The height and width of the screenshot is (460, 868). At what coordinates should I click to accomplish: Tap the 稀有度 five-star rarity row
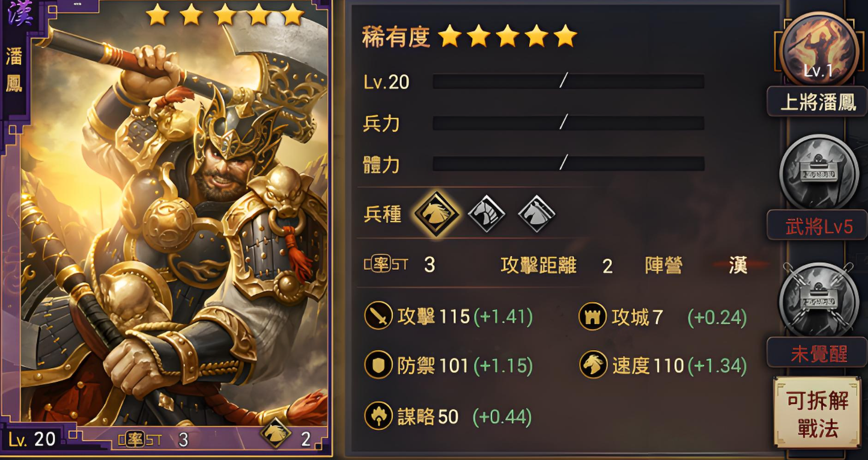tap(469, 37)
